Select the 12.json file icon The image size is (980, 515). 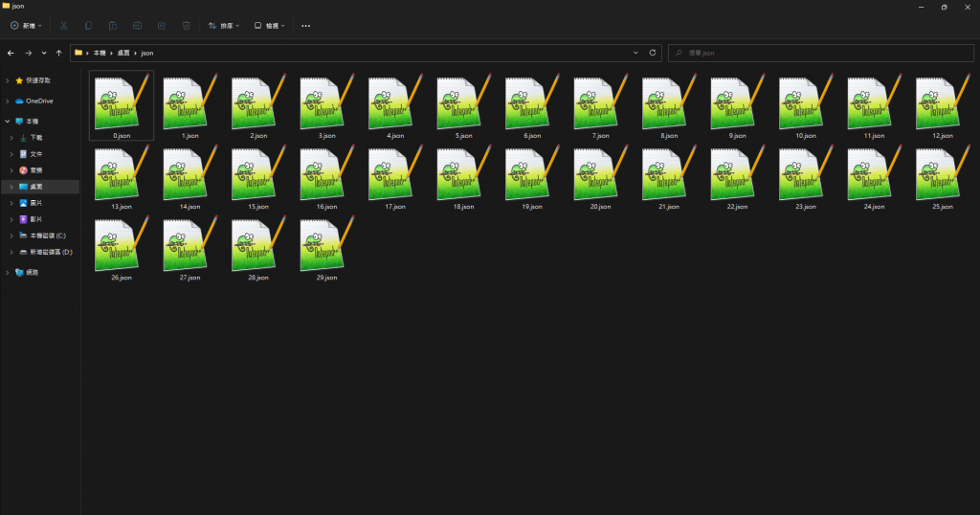coord(943,101)
